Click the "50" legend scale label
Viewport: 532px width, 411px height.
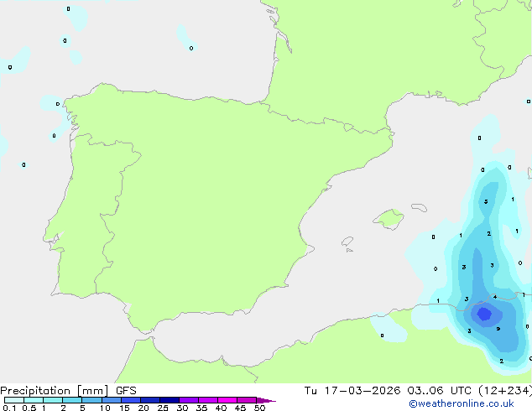pos(259,408)
